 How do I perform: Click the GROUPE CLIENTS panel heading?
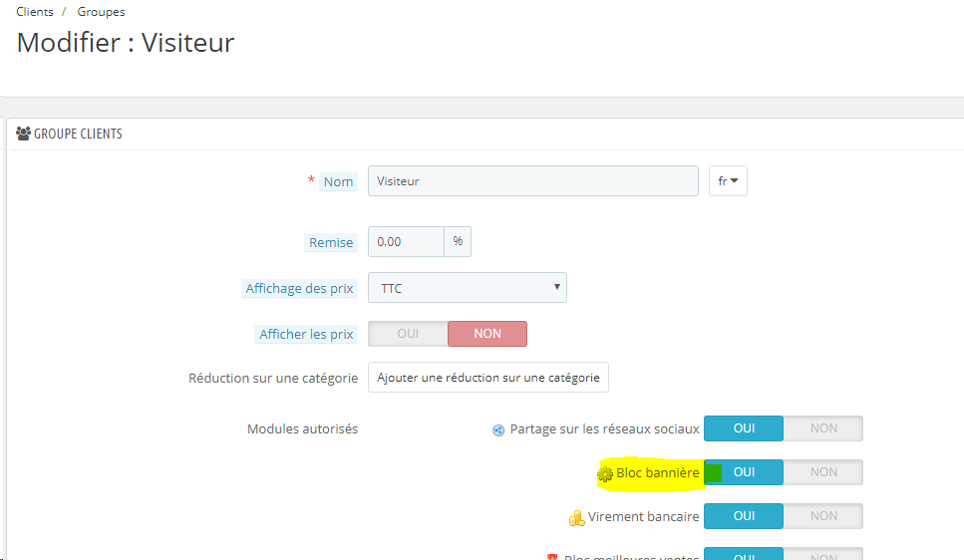(x=78, y=134)
